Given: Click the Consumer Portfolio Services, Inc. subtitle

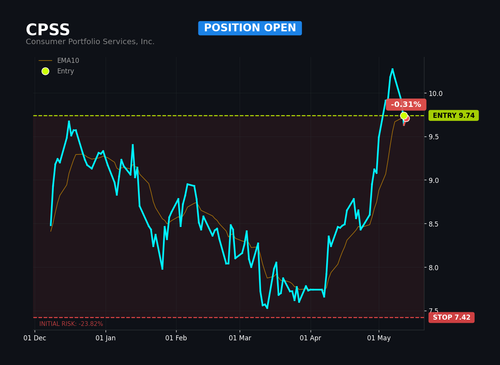Looking at the screenshot, I should point(90,42).
